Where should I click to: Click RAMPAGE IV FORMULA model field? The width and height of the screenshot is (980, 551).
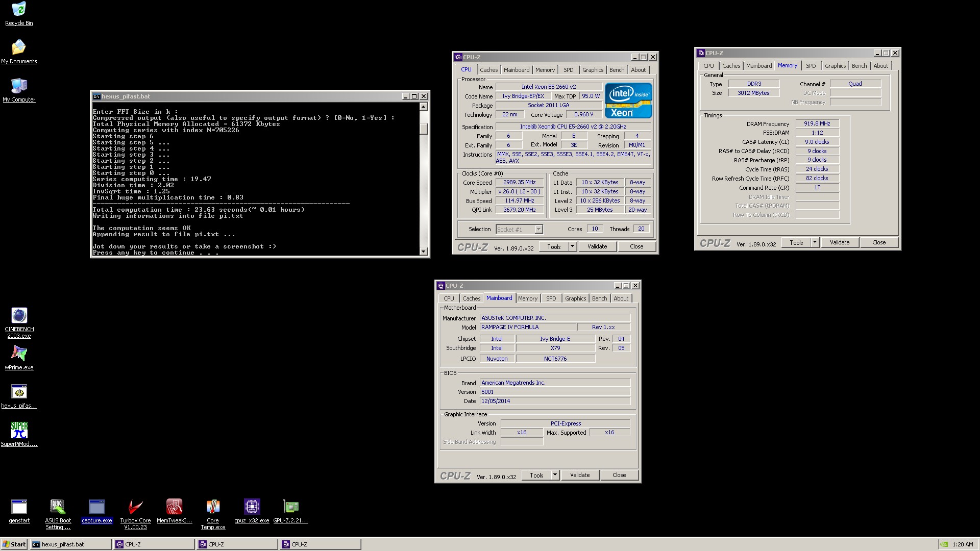pyautogui.click(x=528, y=327)
